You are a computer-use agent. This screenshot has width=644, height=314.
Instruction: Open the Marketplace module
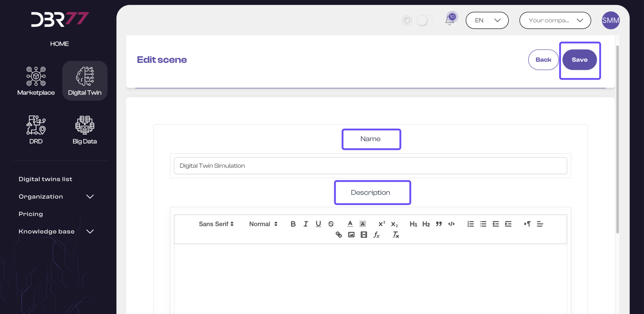click(36, 81)
